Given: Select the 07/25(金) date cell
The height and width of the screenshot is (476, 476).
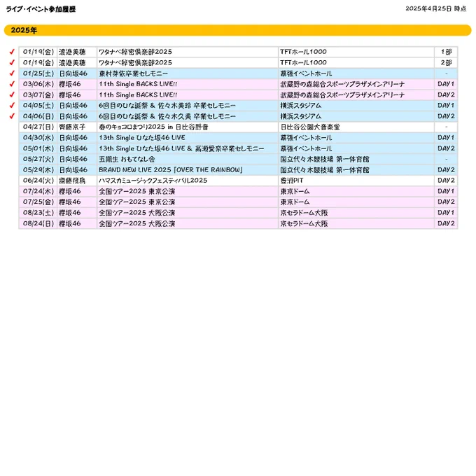Looking at the screenshot, I should (38, 202).
